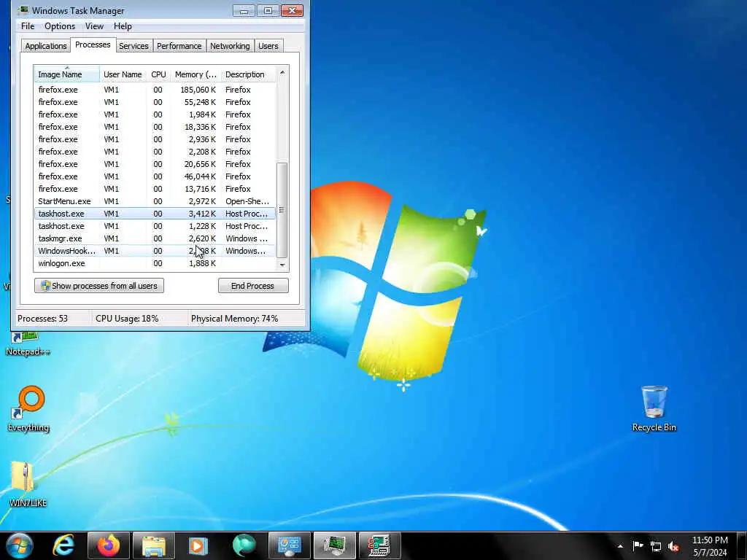The width and height of the screenshot is (747, 560).
Task: Sort by the Description column header
Action: point(248,74)
